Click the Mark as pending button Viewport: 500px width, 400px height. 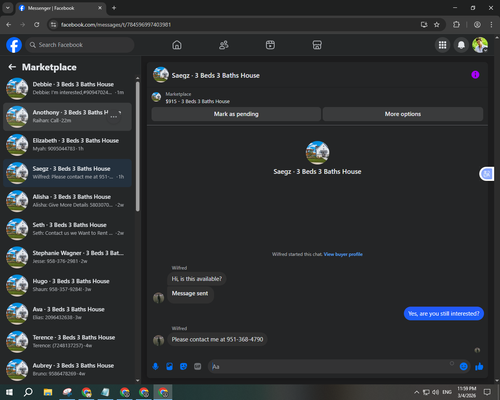(236, 114)
